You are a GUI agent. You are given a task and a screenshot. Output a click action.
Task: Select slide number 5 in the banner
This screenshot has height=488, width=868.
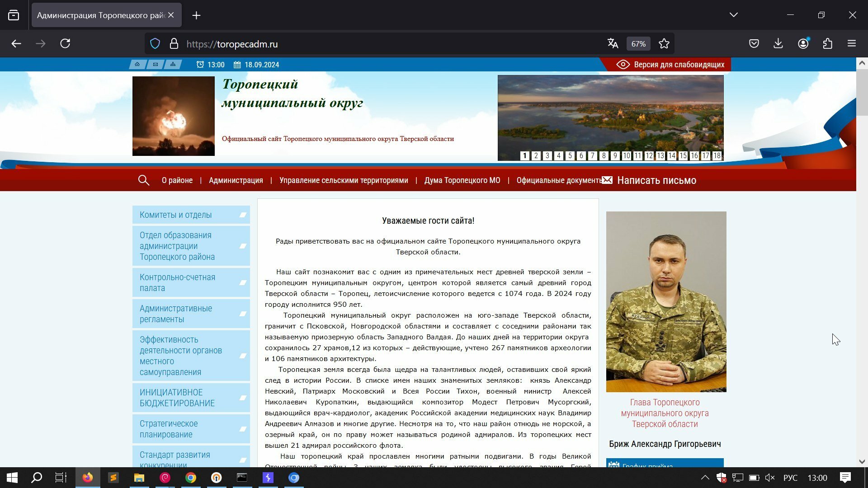[570, 156]
